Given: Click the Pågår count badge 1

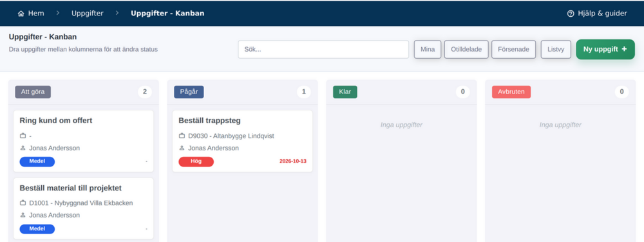Looking at the screenshot, I should pyautogui.click(x=303, y=92).
